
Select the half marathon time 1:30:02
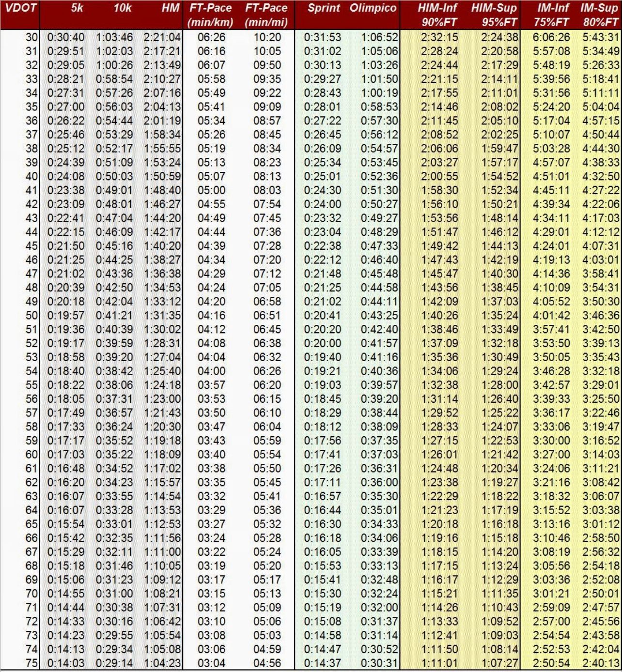162,329
